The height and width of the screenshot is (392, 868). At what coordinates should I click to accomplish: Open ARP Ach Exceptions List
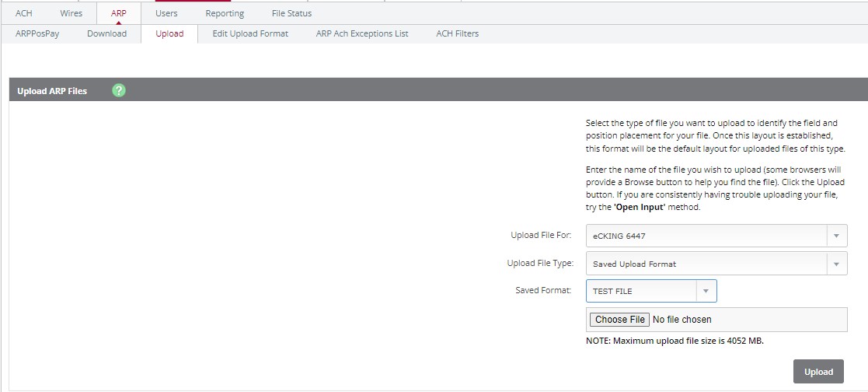(362, 33)
